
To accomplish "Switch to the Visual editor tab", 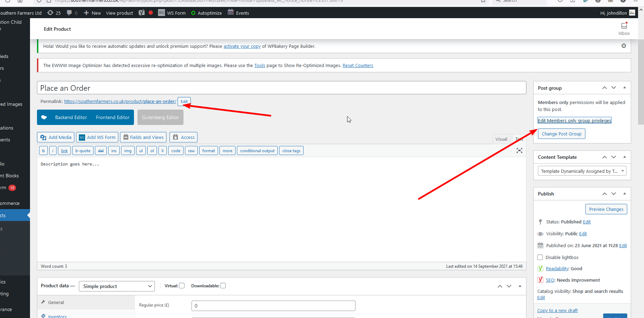I will pos(501,139).
